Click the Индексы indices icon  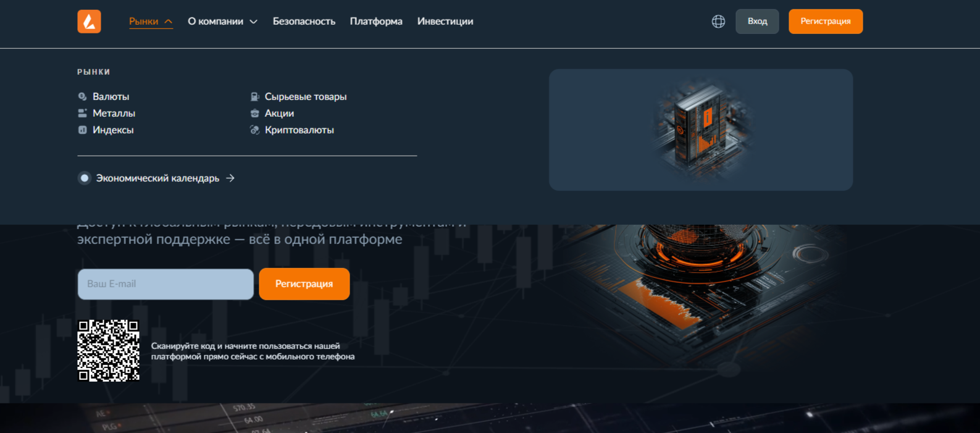click(82, 130)
